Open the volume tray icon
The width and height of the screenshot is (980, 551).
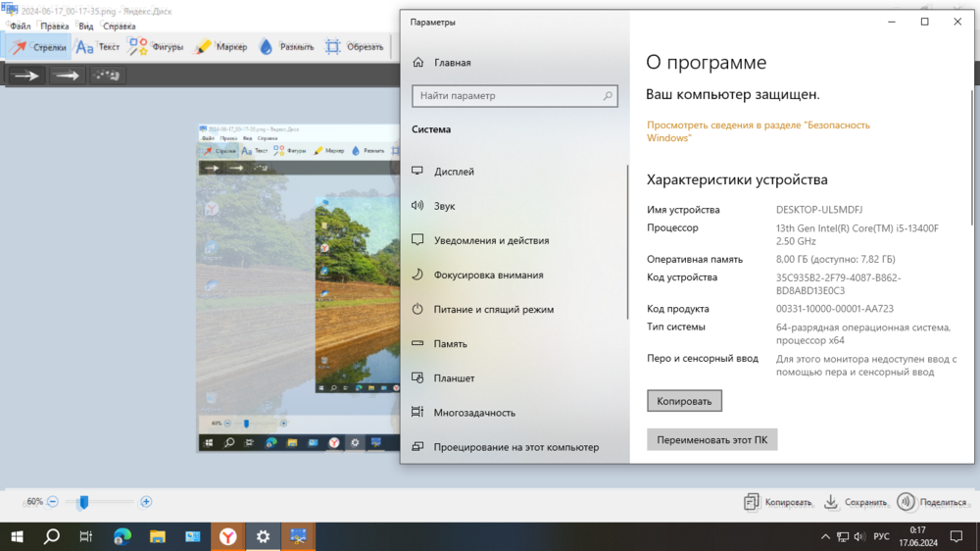(860, 536)
